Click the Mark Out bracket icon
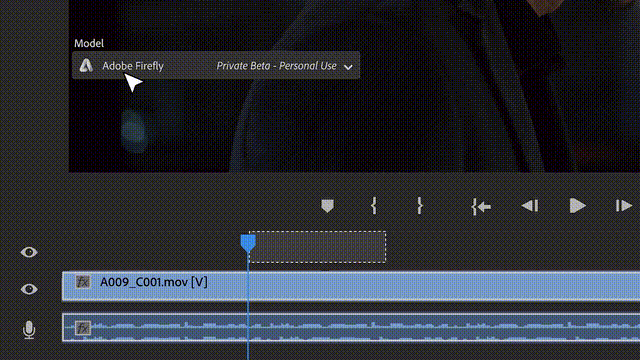Viewport: 640px width, 360px height. tap(420, 206)
